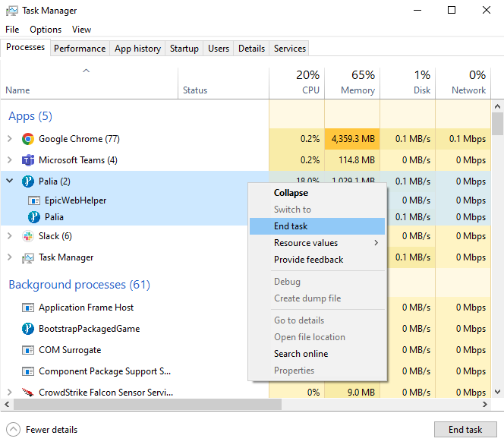The height and width of the screenshot is (448, 504).
Task: Click the CrowdStrike Falcon Sensor icon
Action: tap(28, 393)
